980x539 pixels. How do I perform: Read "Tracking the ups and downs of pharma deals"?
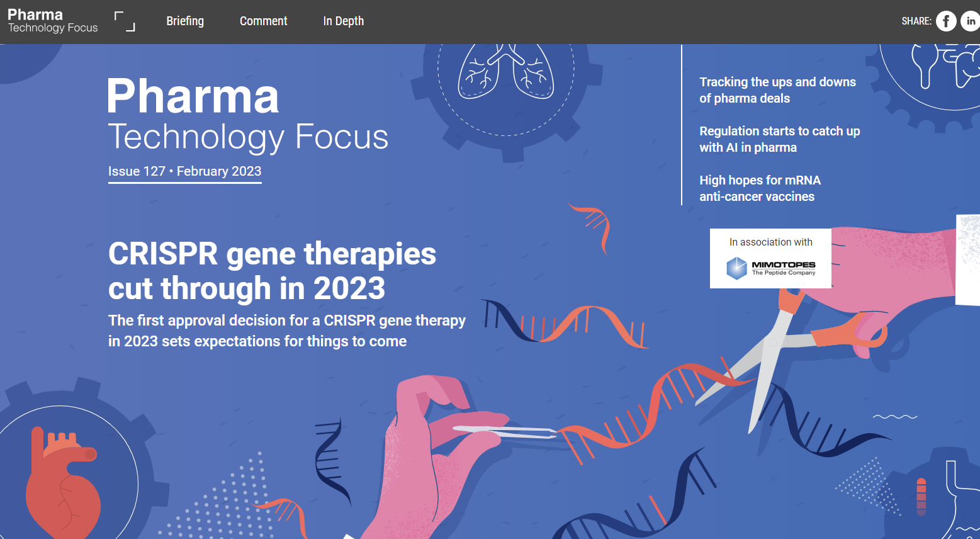point(777,90)
